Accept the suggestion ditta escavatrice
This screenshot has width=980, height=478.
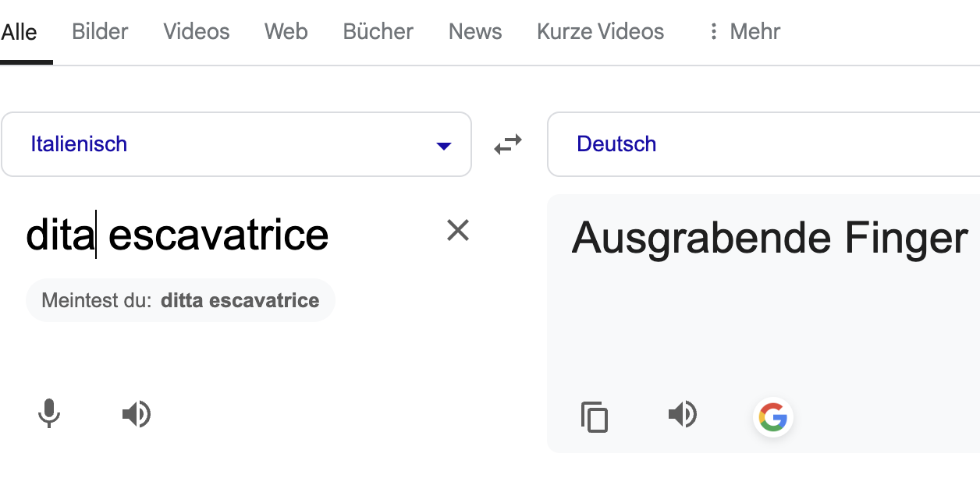click(x=240, y=301)
